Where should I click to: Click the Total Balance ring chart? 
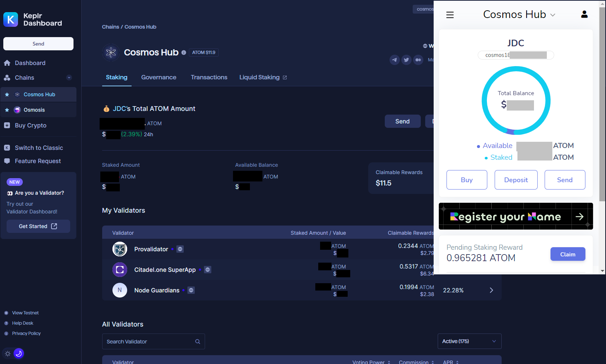(516, 100)
